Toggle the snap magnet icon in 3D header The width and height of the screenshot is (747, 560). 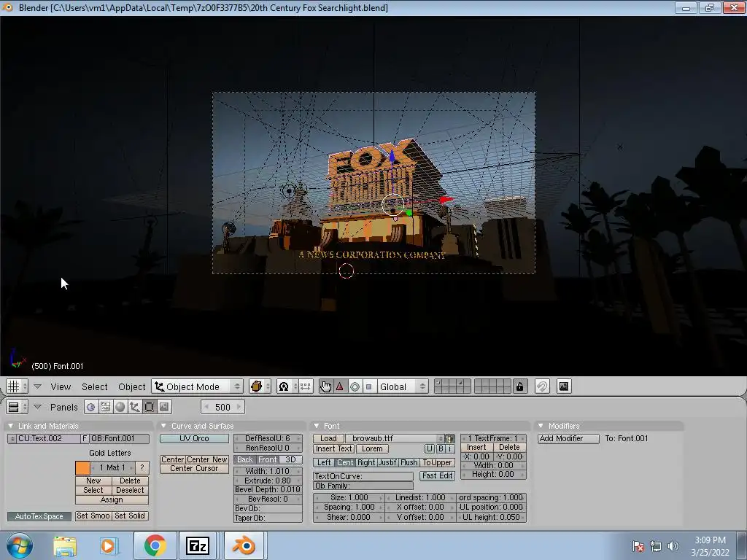point(542,386)
